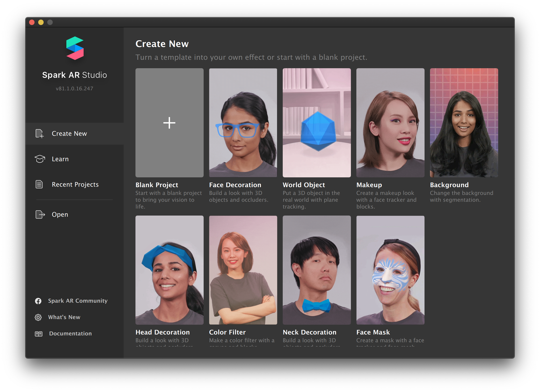Click the Spark AR Studio logo
The width and height of the screenshot is (540, 392).
[x=75, y=48]
